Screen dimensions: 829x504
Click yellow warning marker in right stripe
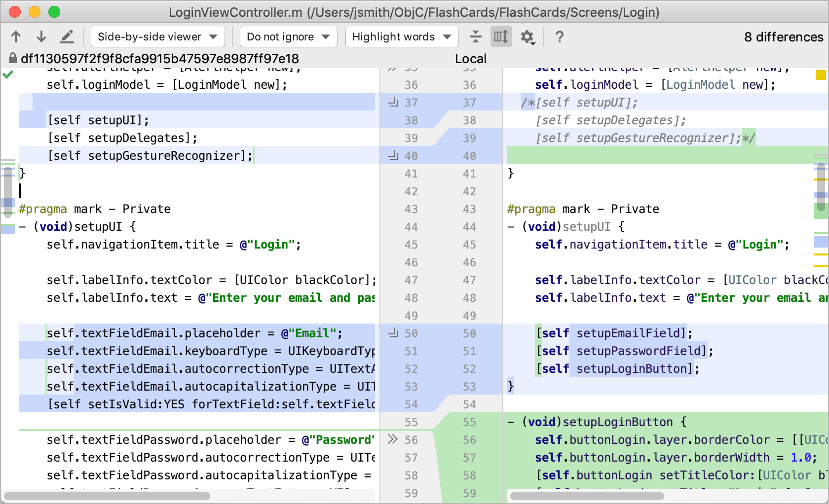821,75
